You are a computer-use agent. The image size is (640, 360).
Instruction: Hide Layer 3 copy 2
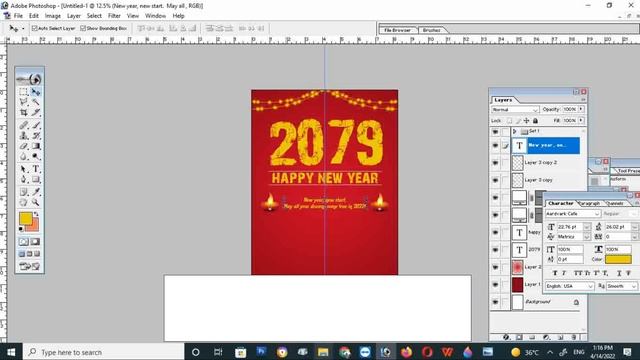[x=495, y=163]
